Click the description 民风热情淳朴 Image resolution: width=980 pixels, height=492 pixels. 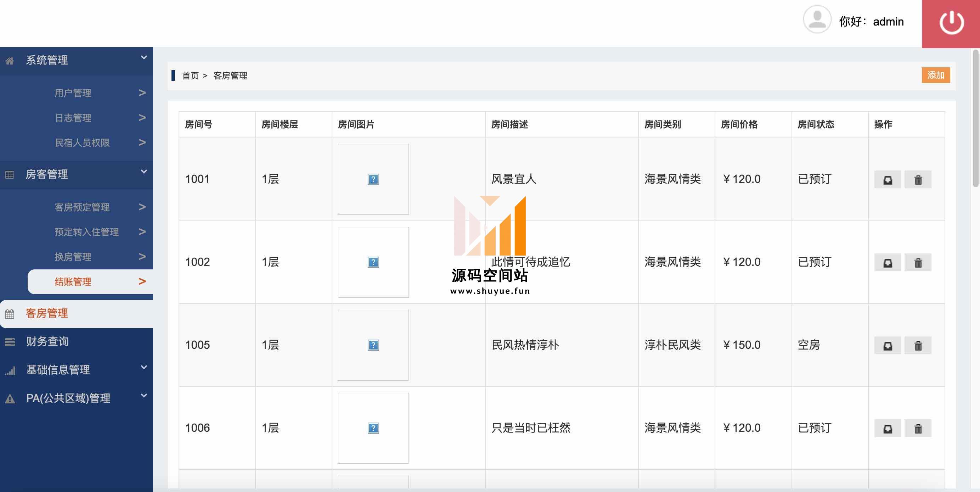(x=525, y=345)
